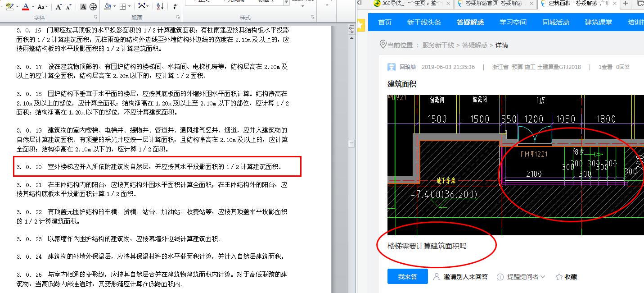Click the paragraph shading paint bucket icon
Viewport: 644px width, 293px height.
click(x=107, y=6)
